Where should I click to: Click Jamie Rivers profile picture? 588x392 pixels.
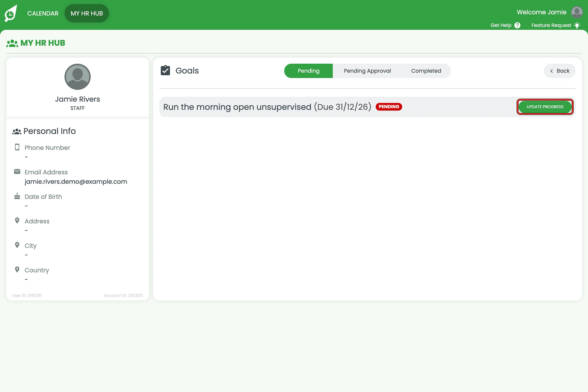pos(77,77)
